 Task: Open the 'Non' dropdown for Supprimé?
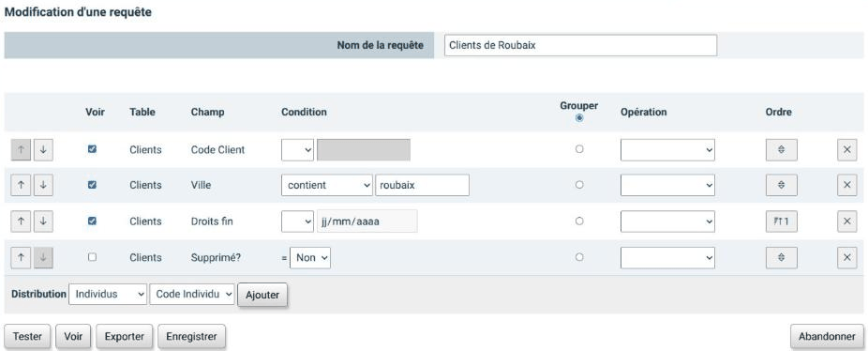[310, 258]
